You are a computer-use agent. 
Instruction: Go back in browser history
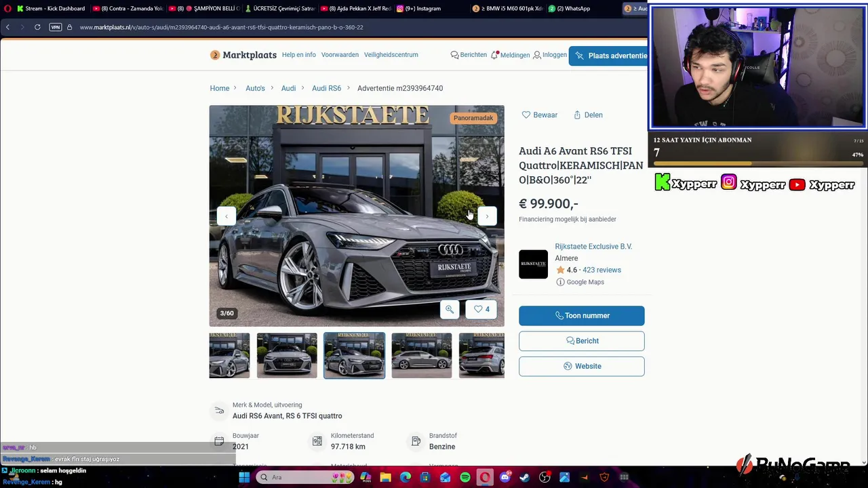7,27
